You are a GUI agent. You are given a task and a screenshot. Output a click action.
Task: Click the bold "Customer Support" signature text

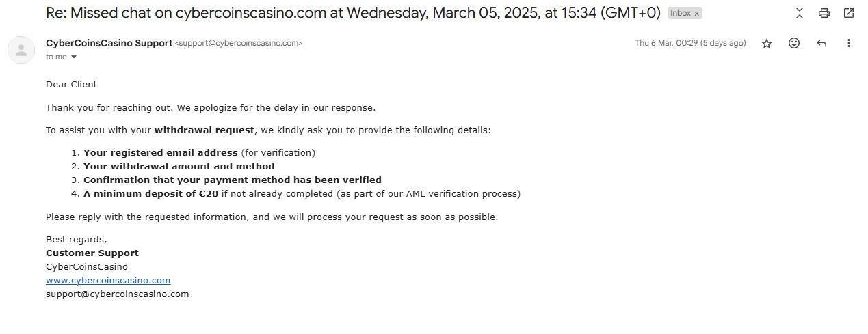click(92, 253)
